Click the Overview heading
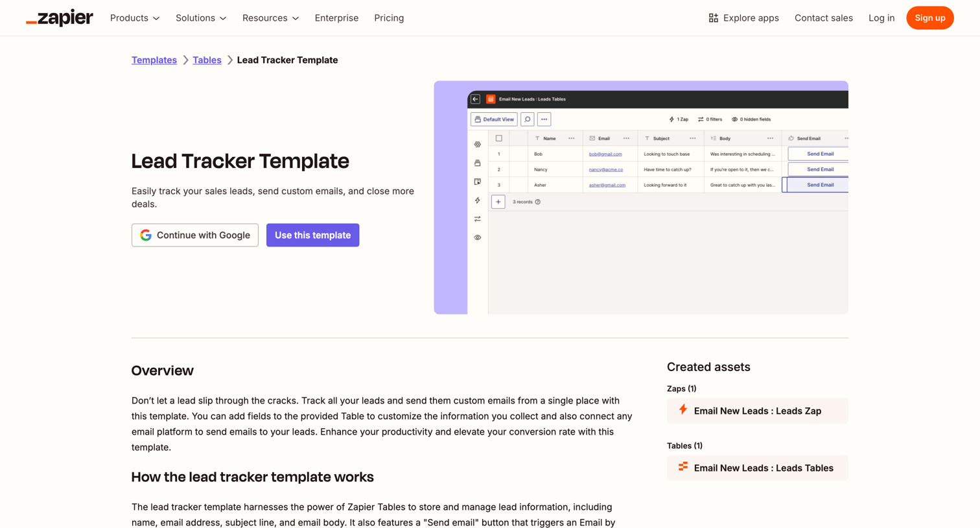Image resolution: width=980 pixels, height=528 pixels. (x=163, y=370)
